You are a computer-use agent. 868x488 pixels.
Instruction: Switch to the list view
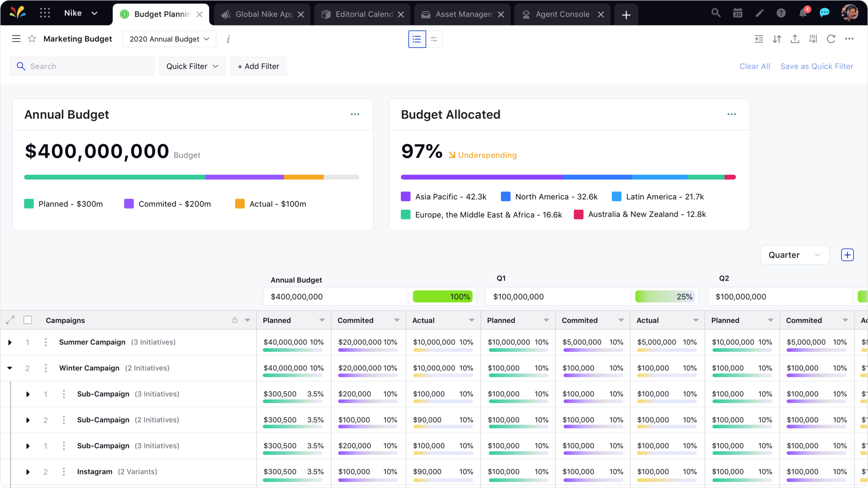417,39
